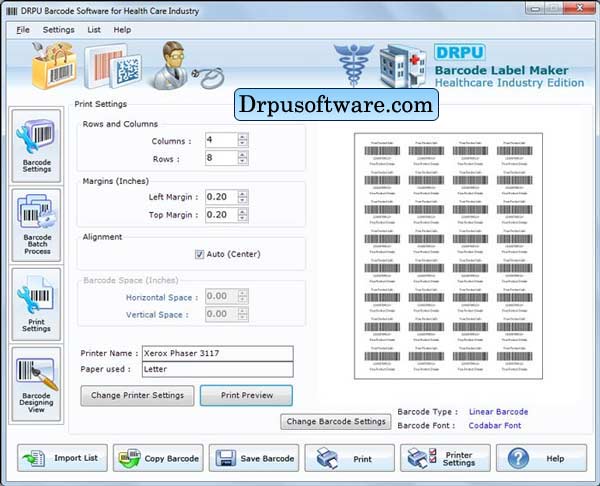Viewport: 600px width, 486px height.
Task: Click the doctor with stethoscope banner icon
Action: pyautogui.click(x=188, y=65)
